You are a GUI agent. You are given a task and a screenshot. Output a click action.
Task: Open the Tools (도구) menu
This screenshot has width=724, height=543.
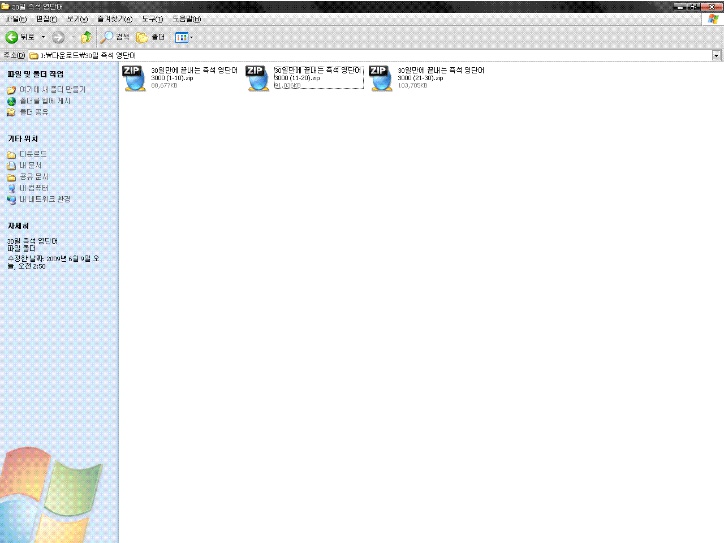[152, 19]
